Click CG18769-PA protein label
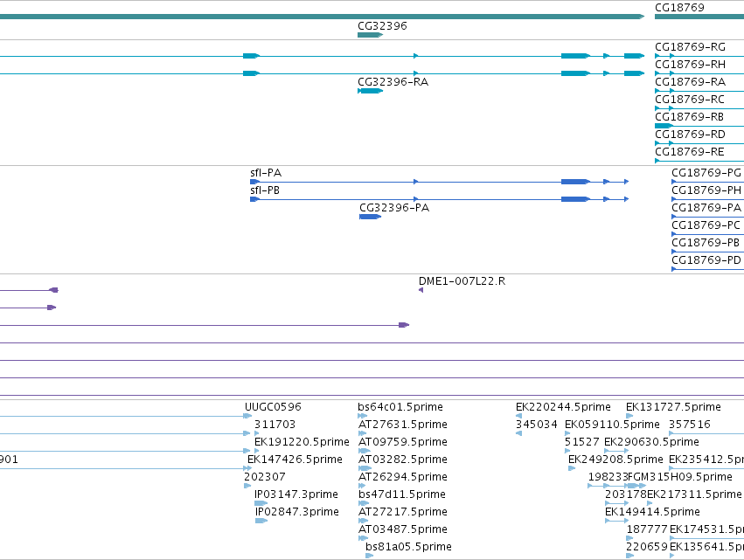This screenshot has width=744, height=560. [706, 208]
